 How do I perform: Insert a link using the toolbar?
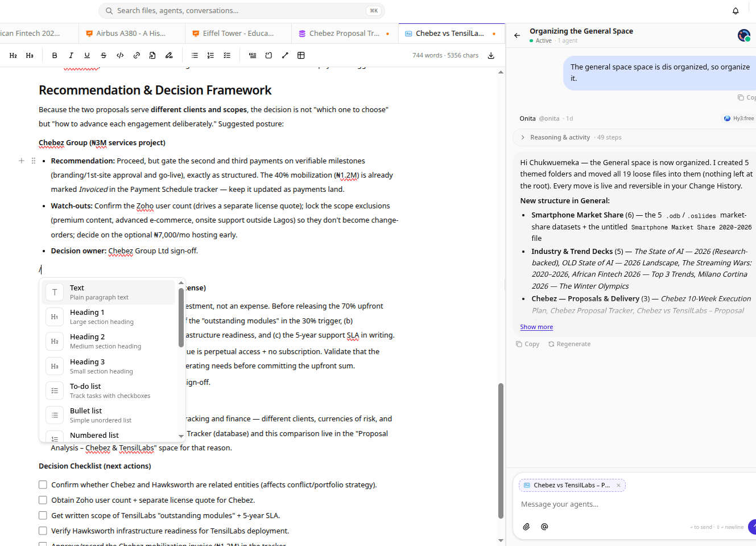(137, 55)
